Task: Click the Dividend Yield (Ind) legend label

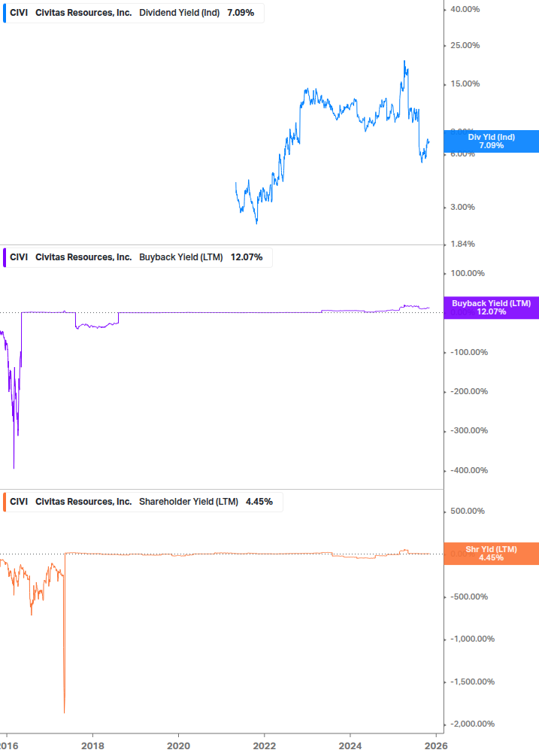Action: pos(179,13)
